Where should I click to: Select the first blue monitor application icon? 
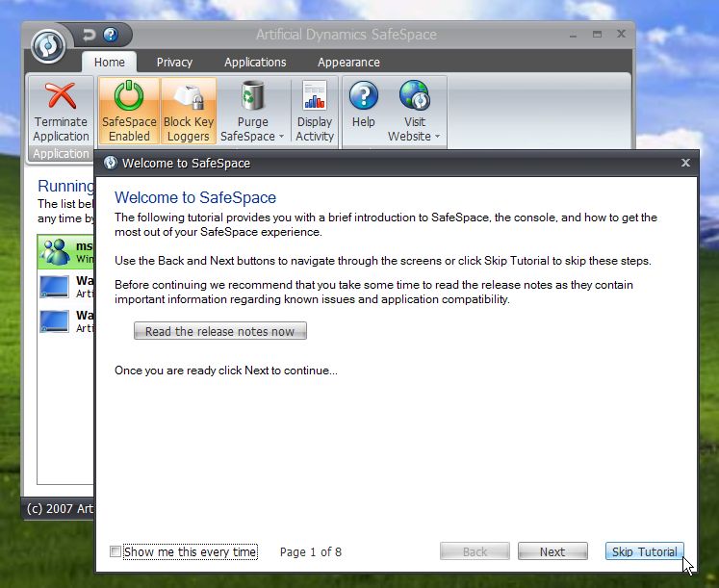54,287
